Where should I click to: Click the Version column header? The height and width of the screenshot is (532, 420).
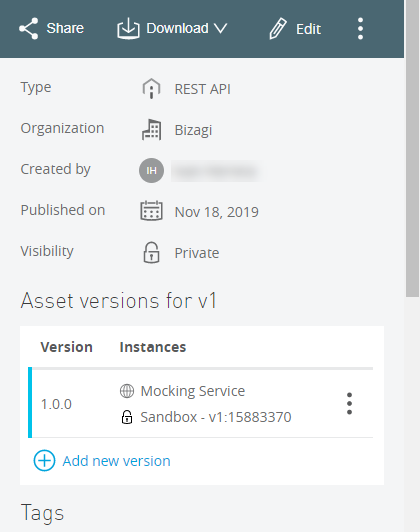pyautogui.click(x=66, y=347)
